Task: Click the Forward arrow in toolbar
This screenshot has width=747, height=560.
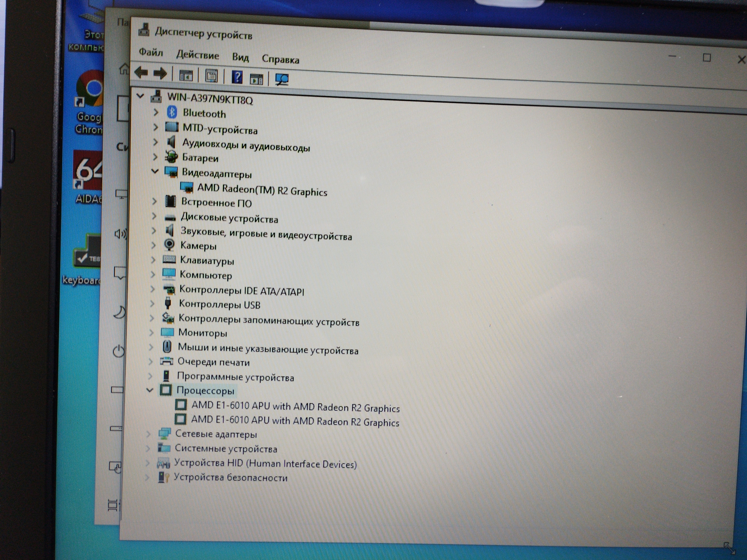Action: click(160, 73)
